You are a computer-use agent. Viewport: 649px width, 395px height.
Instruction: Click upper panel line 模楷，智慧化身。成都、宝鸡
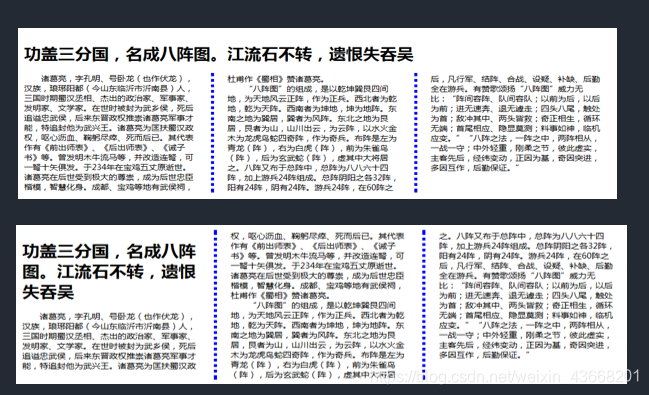tap(108, 187)
